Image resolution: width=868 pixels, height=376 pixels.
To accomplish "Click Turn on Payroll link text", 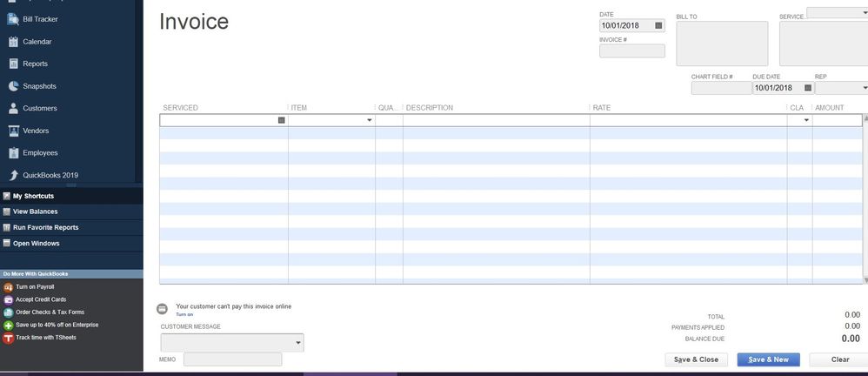I will tap(35, 287).
